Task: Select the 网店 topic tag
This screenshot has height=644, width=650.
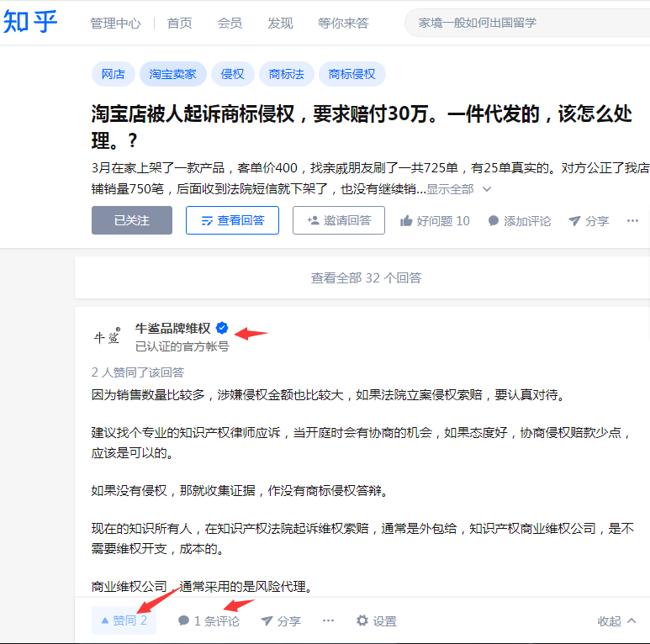Action: (114, 74)
